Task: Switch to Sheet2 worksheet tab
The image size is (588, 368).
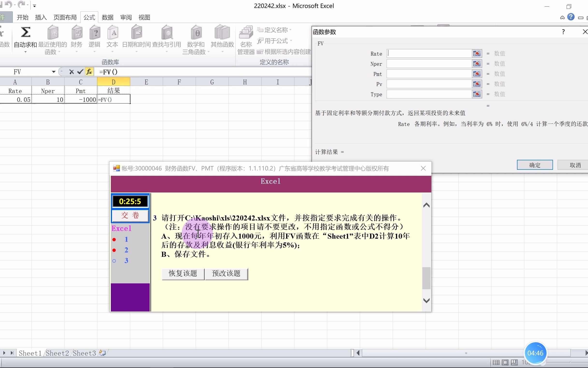Action: (x=57, y=353)
